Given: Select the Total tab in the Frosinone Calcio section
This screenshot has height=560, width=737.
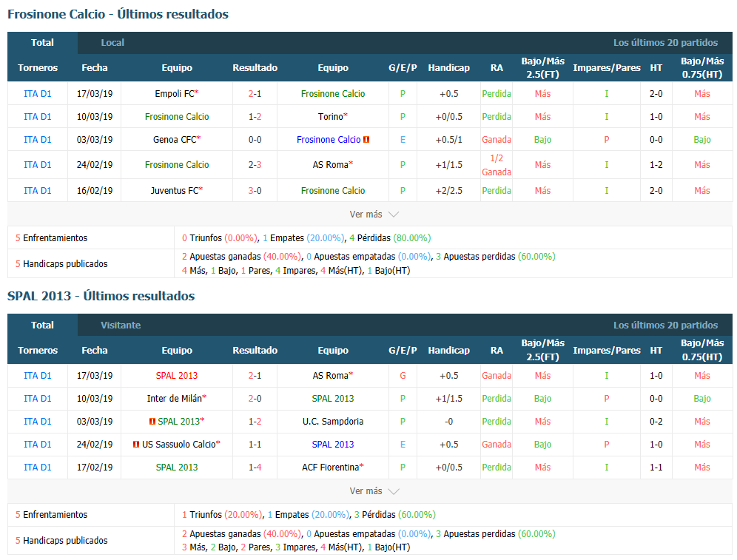Looking at the screenshot, I should tap(42, 43).
